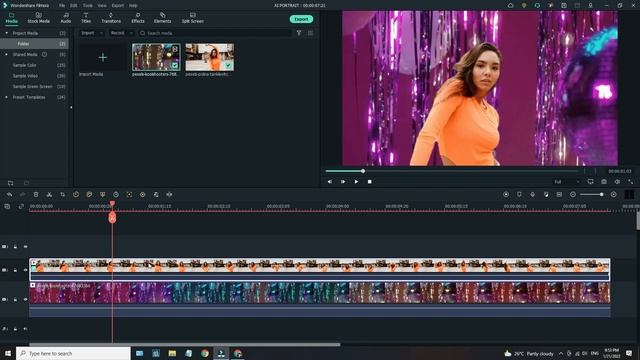Screen dimensions: 640x360
Task: Lock the orange-clip video track
Action: (15, 270)
